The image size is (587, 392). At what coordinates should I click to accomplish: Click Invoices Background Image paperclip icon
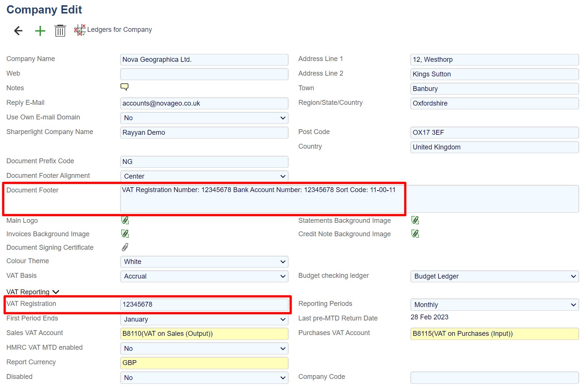tap(125, 234)
